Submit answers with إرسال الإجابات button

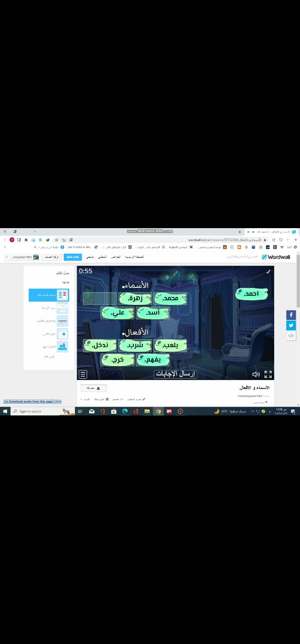click(x=175, y=374)
